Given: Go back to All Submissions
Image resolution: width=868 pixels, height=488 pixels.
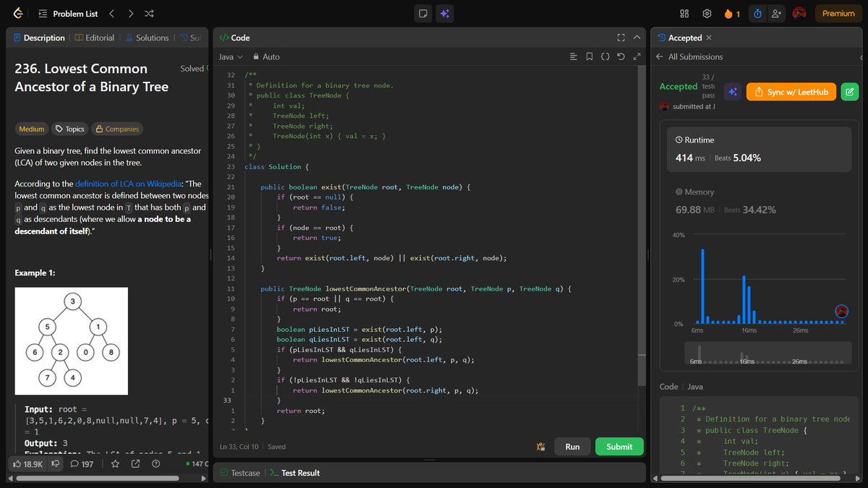Looking at the screenshot, I should click(x=689, y=56).
